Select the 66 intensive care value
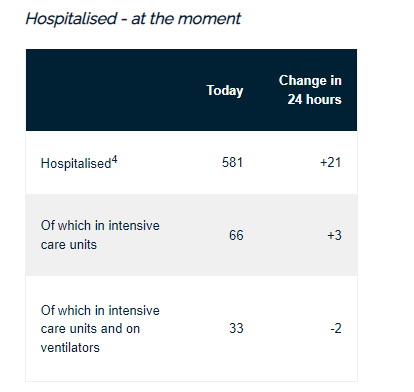Image resolution: width=414 pixels, height=392 pixels. (236, 235)
